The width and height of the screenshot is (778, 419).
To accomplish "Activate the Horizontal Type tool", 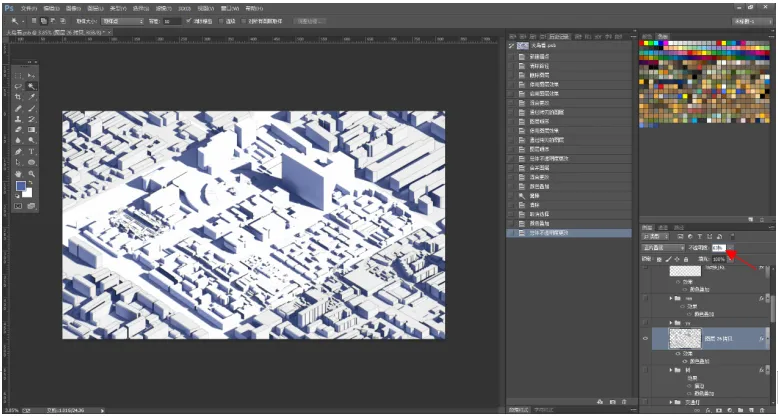I will (x=31, y=152).
